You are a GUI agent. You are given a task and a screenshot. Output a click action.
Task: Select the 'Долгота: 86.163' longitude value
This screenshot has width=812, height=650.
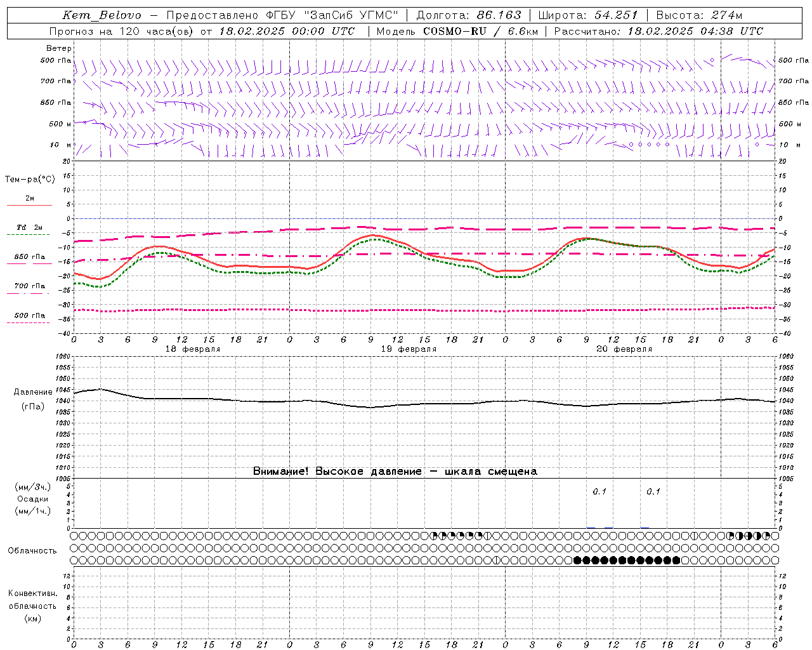pyautogui.click(x=468, y=15)
